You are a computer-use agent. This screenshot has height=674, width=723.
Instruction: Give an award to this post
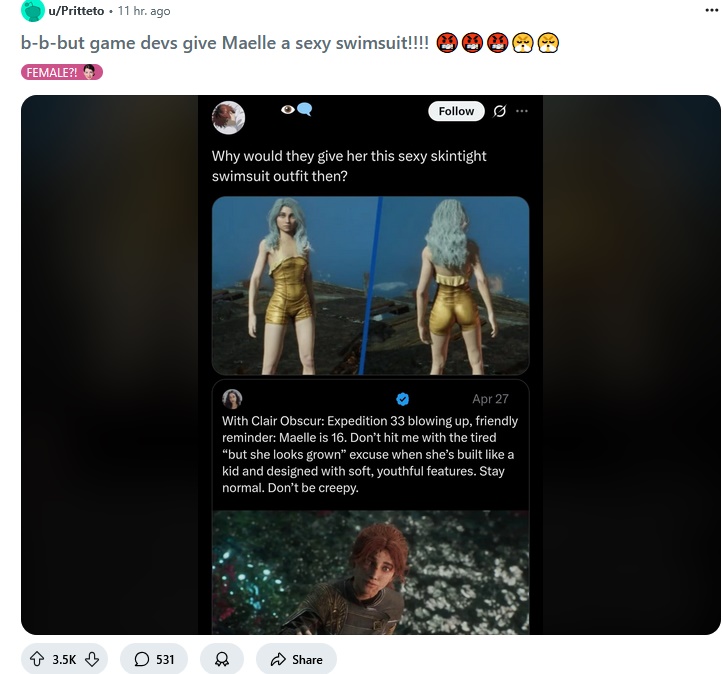coord(222,659)
